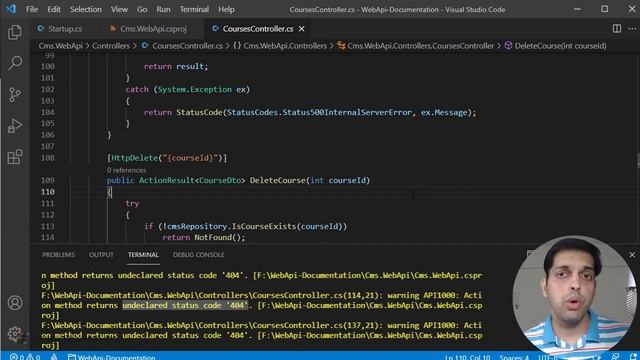Image resolution: width=640 pixels, height=360 pixels.
Task: Open the Explorer view in activity bar
Action: (x=15, y=33)
